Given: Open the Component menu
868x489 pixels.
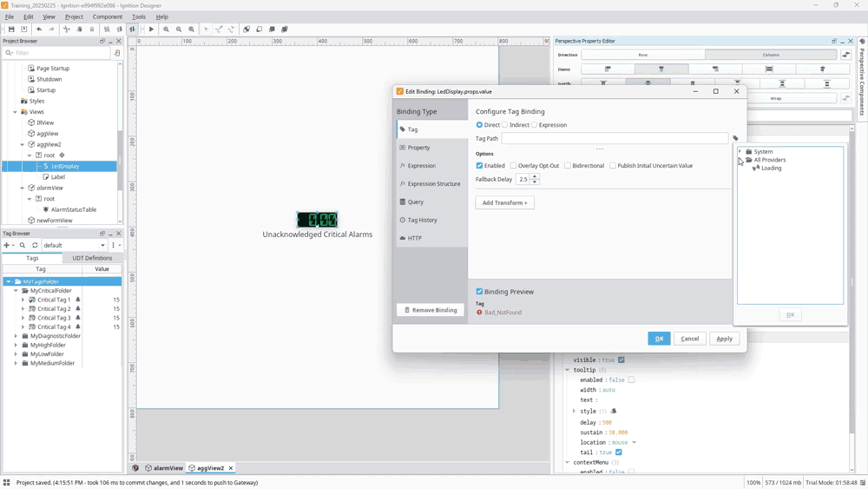Looking at the screenshot, I should [108, 17].
